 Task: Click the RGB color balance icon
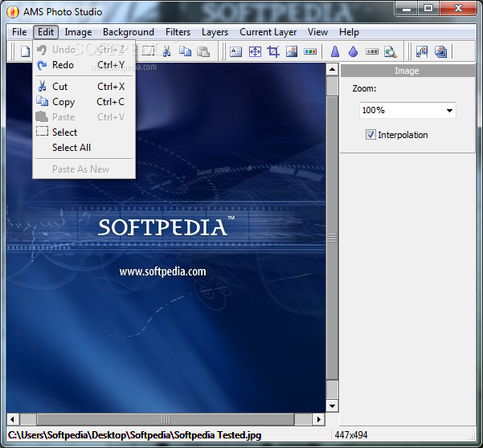(x=310, y=51)
